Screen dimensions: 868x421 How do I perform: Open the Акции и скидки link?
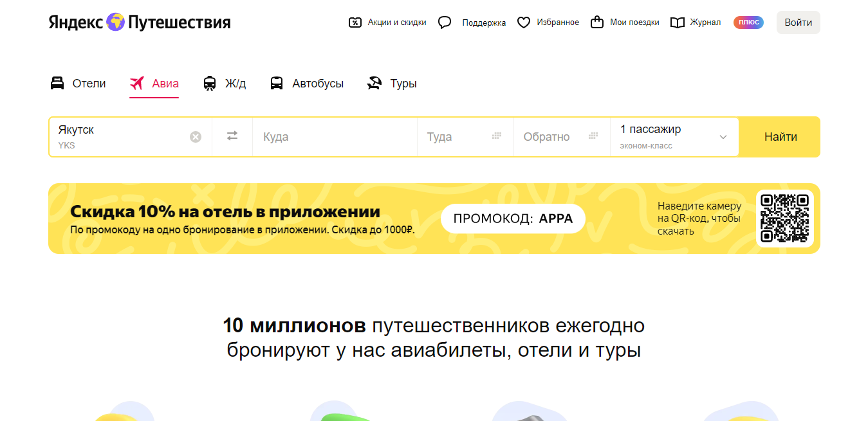coord(397,22)
